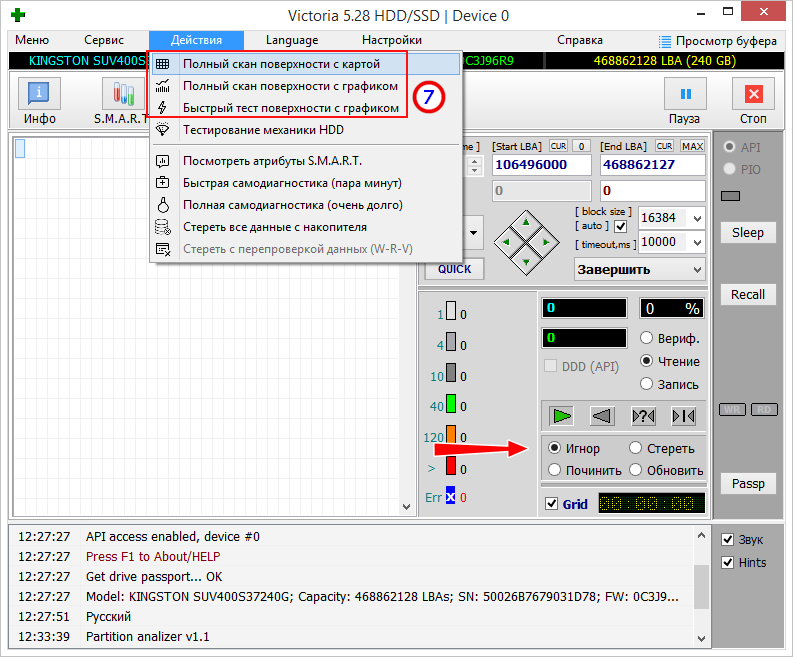Toggle the Grid checkbox
793x657 pixels.
[551, 504]
